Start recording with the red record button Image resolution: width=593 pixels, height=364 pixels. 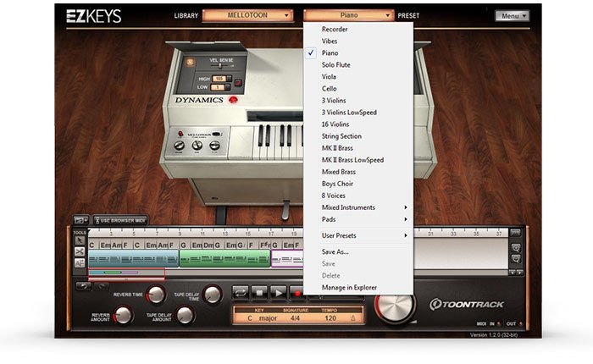[296, 293]
